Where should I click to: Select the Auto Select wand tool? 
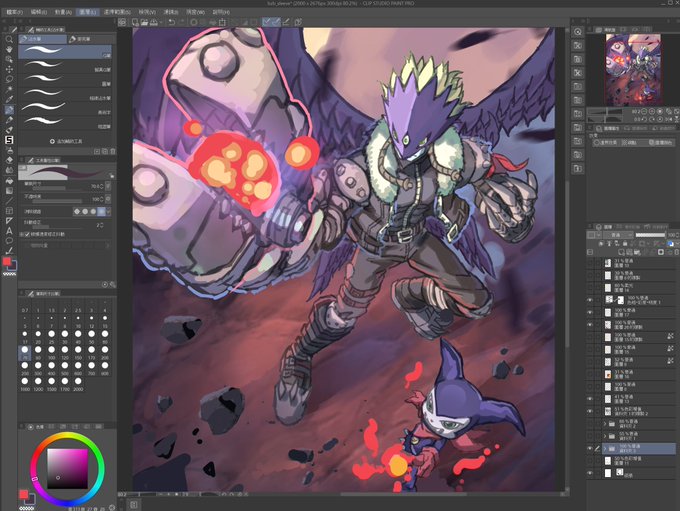pos(9,89)
